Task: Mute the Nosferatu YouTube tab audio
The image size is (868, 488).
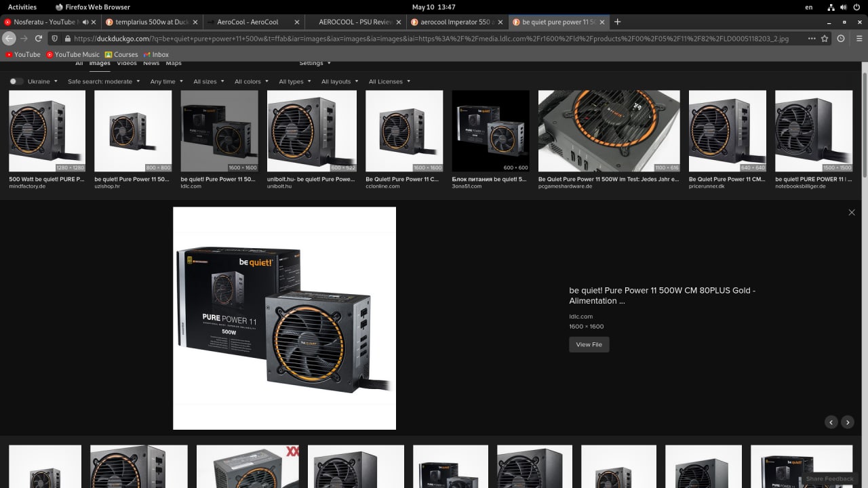Action: (x=85, y=22)
